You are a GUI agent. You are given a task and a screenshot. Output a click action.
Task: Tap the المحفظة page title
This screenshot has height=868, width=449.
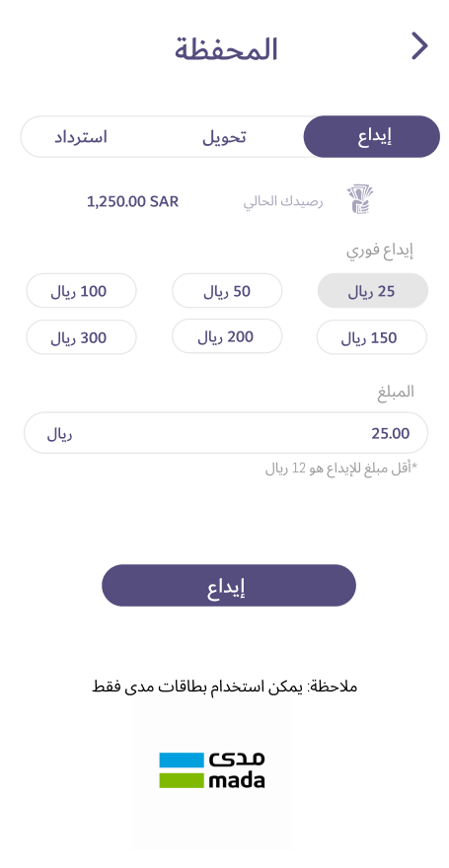tap(226, 49)
